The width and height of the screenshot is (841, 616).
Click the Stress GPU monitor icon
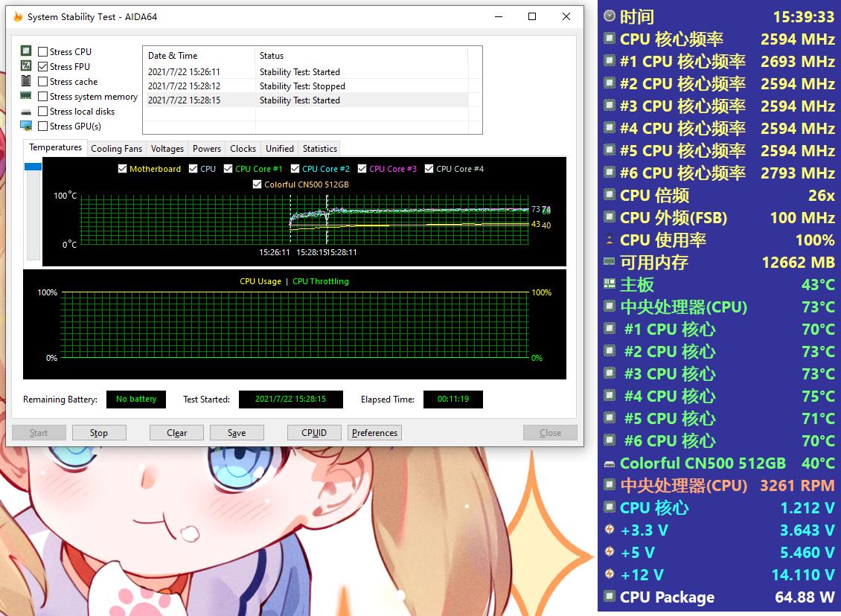click(x=26, y=126)
